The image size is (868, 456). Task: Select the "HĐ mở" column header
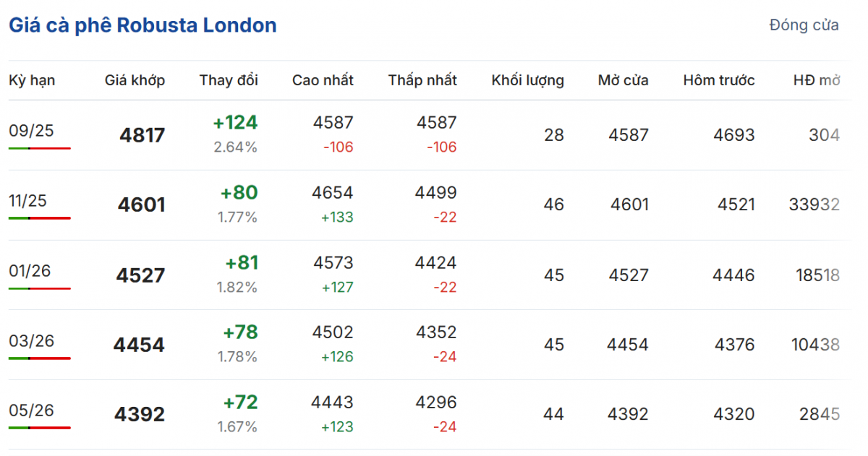(x=817, y=80)
